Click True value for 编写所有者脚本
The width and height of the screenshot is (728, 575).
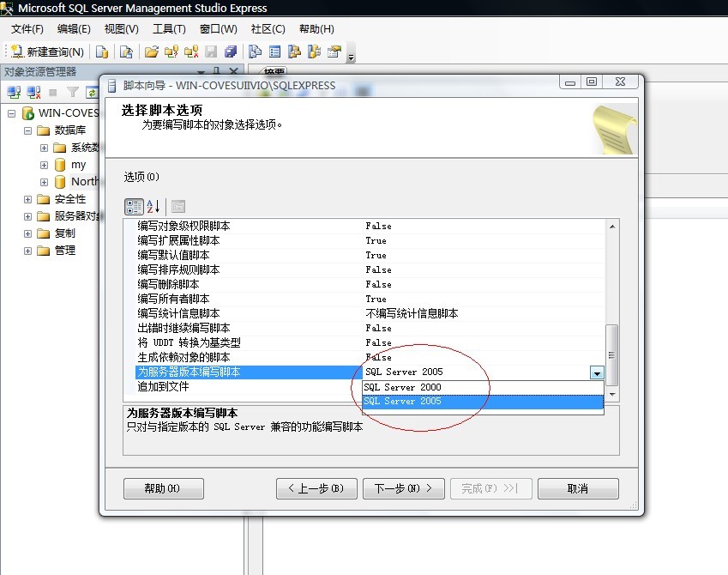coord(376,299)
